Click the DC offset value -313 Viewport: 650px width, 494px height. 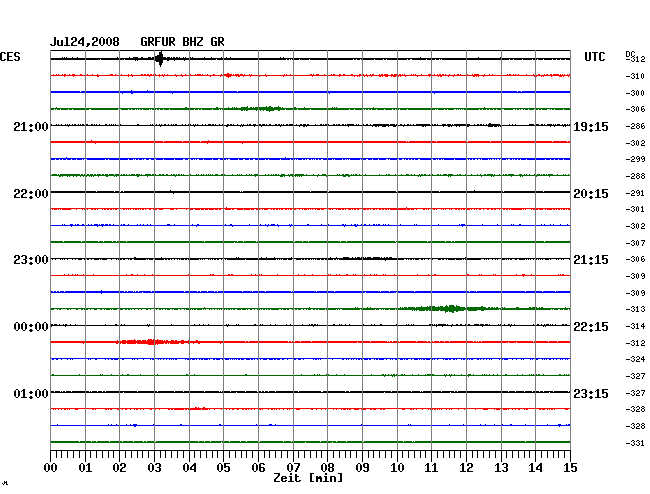click(x=635, y=309)
